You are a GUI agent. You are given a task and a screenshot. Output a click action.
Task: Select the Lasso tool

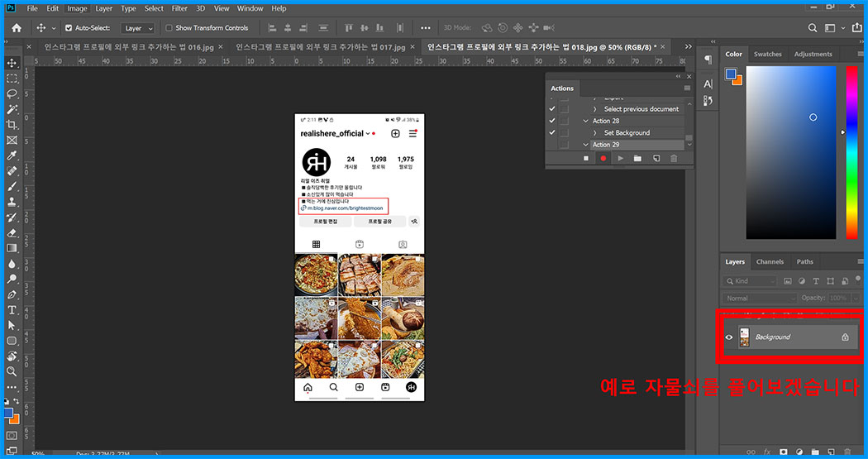click(x=12, y=94)
